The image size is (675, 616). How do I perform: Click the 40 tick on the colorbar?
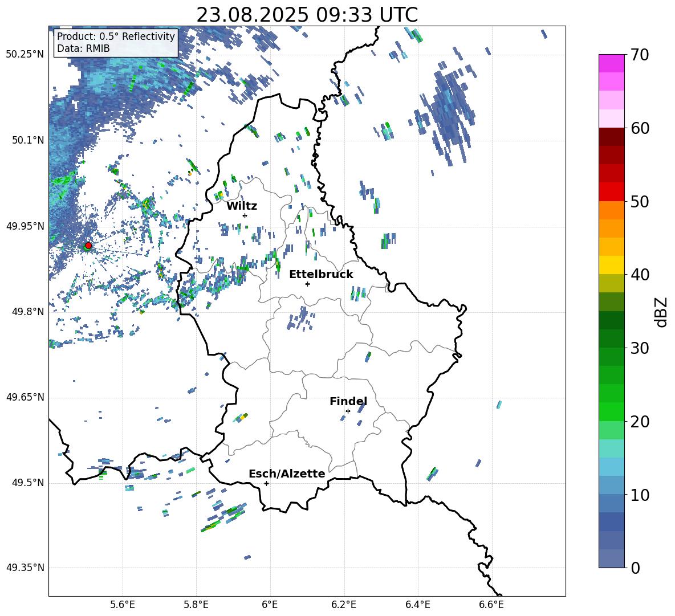640,275
